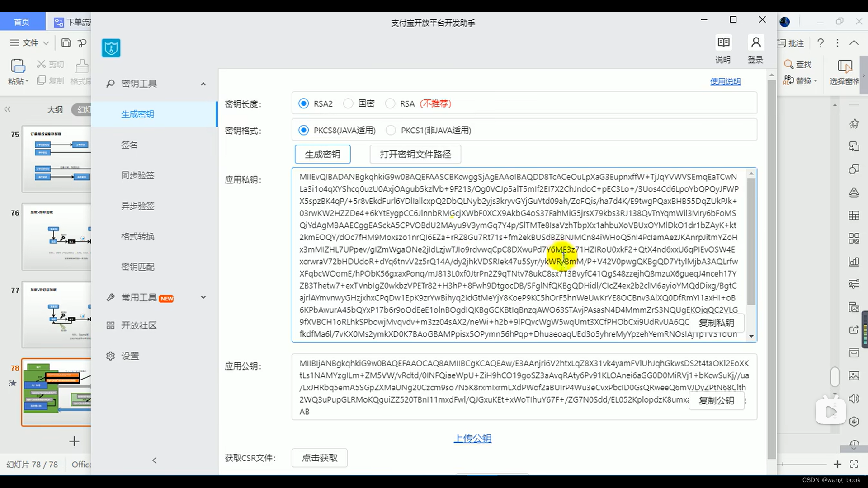
Task: Select the 国密 radio button
Action: (x=348, y=103)
